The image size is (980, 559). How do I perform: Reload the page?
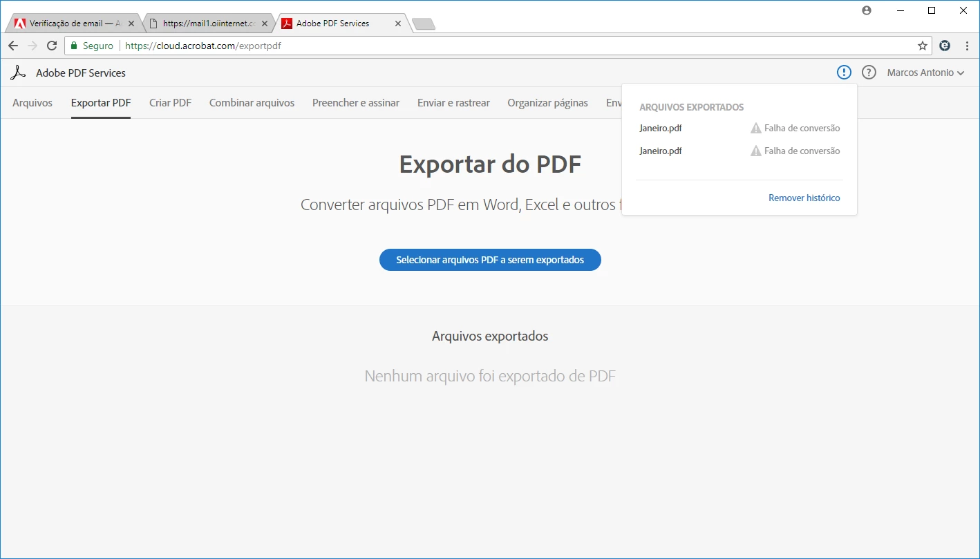[52, 46]
